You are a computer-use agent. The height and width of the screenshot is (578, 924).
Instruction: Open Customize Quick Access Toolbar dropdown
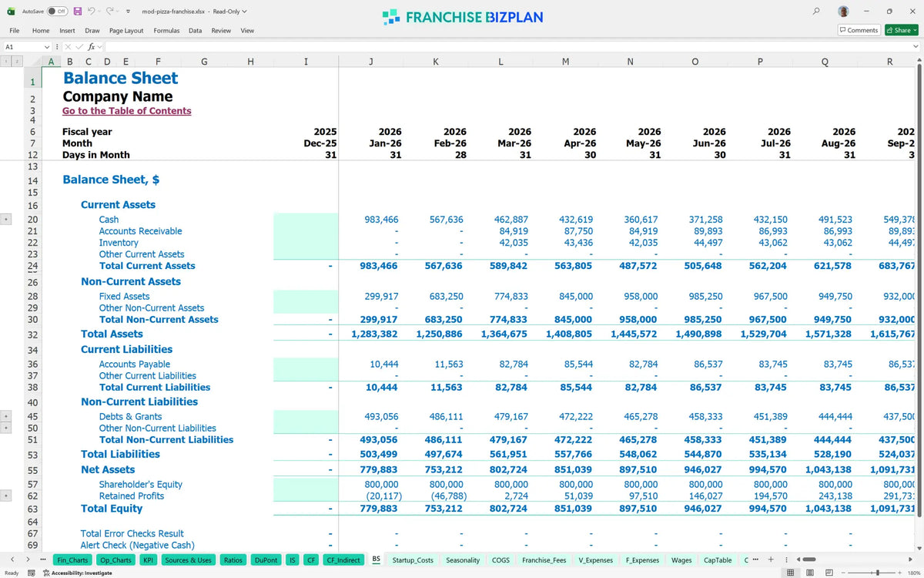click(x=127, y=12)
